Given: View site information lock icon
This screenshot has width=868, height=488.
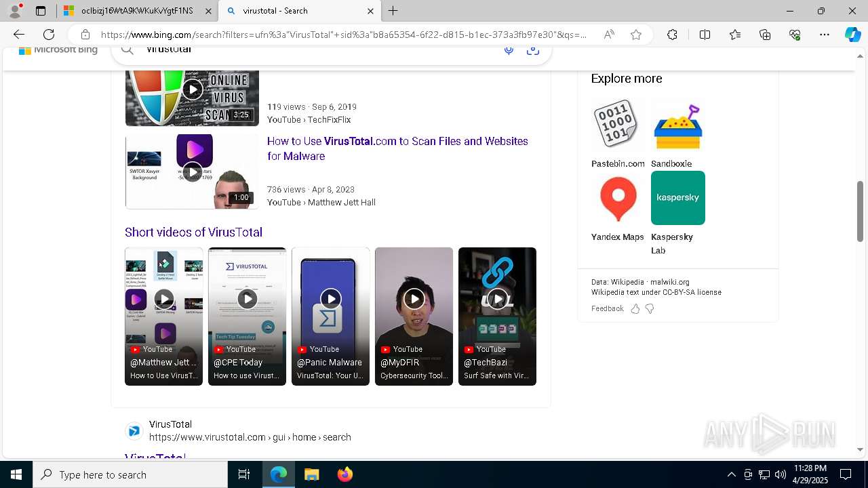Looking at the screenshot, I should (x=85, y=35).
